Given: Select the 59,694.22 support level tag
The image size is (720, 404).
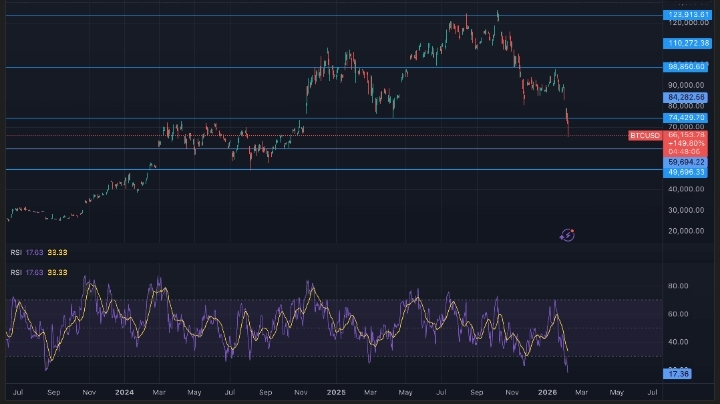Looking at the screenshot, I should [x=687, y=161].
